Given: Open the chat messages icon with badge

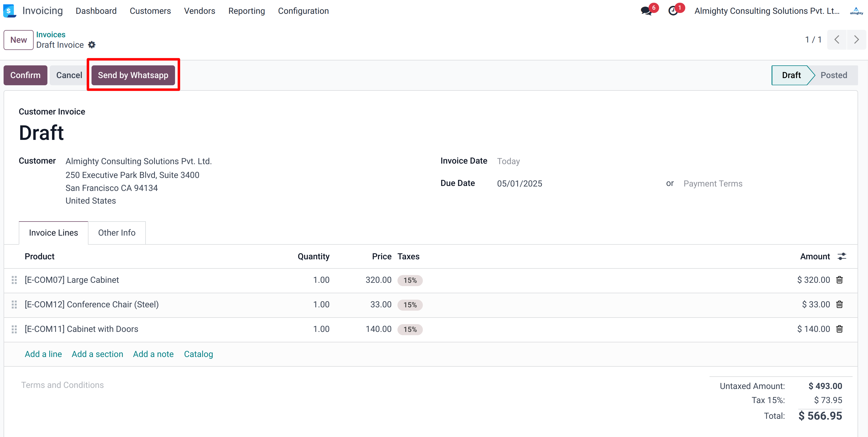Looking at the screenshot, I should 646,11.
